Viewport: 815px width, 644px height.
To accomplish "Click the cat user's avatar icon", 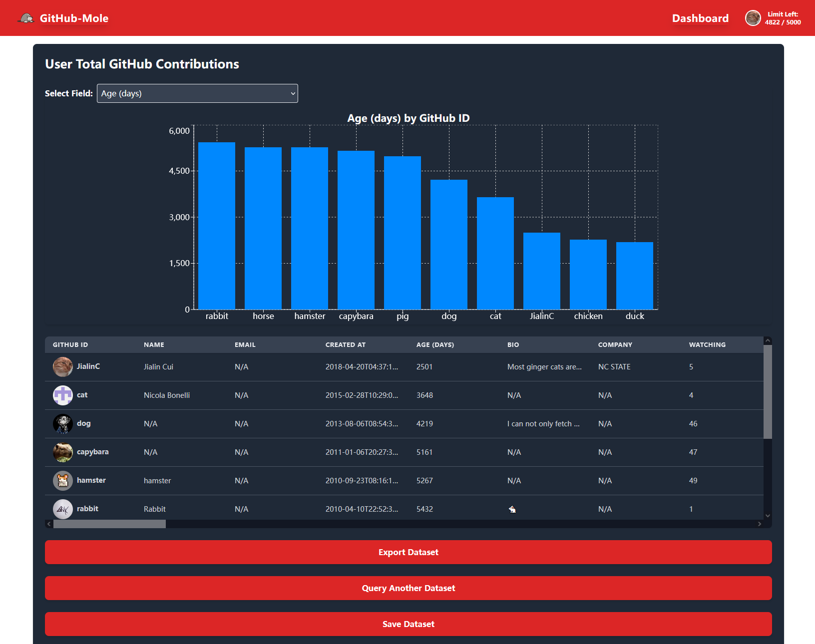I will (63, 395).
